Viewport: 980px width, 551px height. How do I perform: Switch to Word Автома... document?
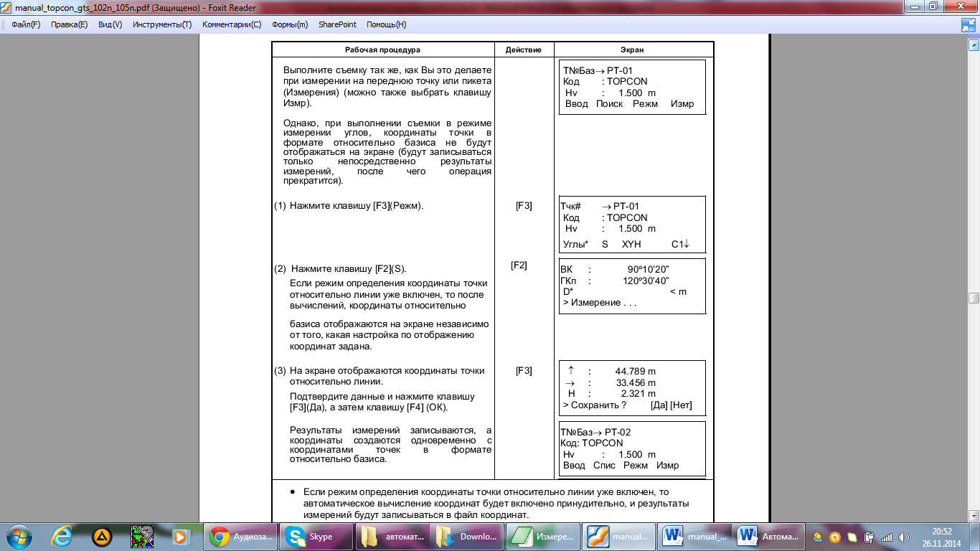coord(768,536)
